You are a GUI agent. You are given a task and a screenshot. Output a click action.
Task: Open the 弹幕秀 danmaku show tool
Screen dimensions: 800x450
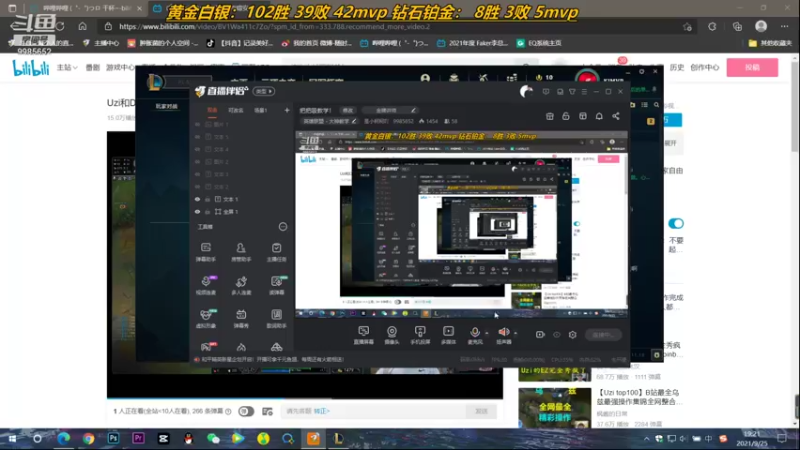tap(241, 318)
